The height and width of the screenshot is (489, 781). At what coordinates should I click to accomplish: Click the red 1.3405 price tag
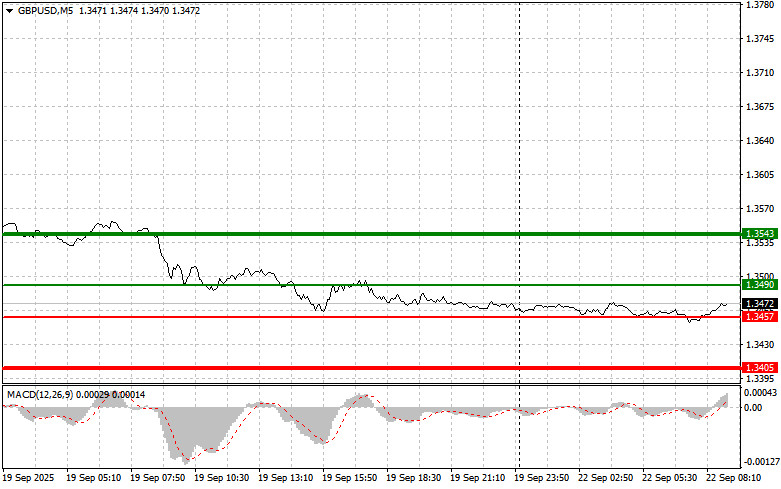point(759,368)
